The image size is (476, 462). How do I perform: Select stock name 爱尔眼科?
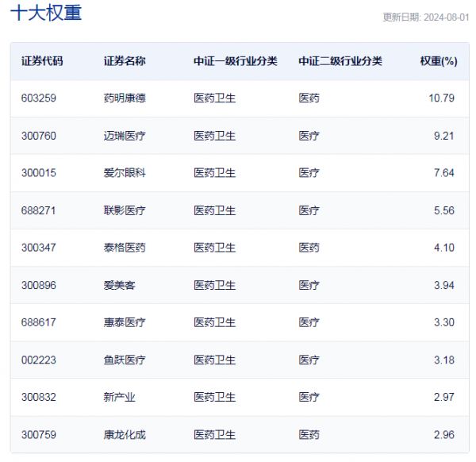(x=125, y=173)
